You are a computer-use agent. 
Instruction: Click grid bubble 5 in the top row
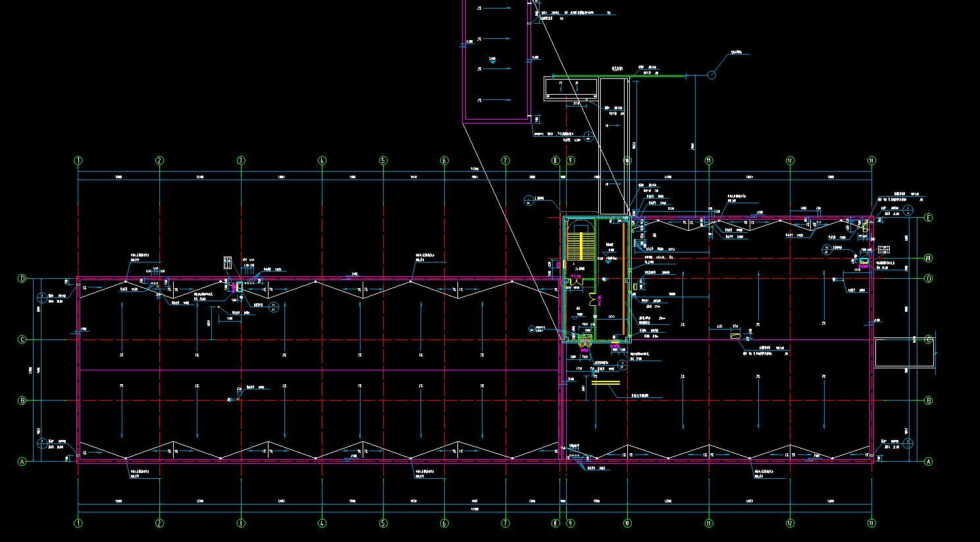click(x=383, y=160)
